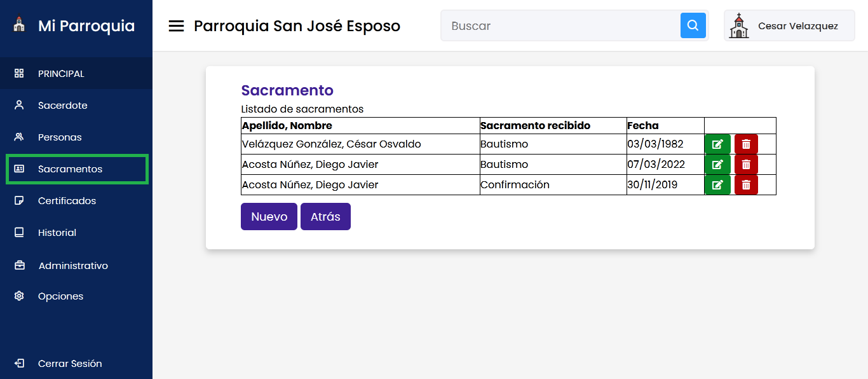Open the PRINCIPAL dashboard menu
Screen dimensions: 868x379
(x=61, y=74)
